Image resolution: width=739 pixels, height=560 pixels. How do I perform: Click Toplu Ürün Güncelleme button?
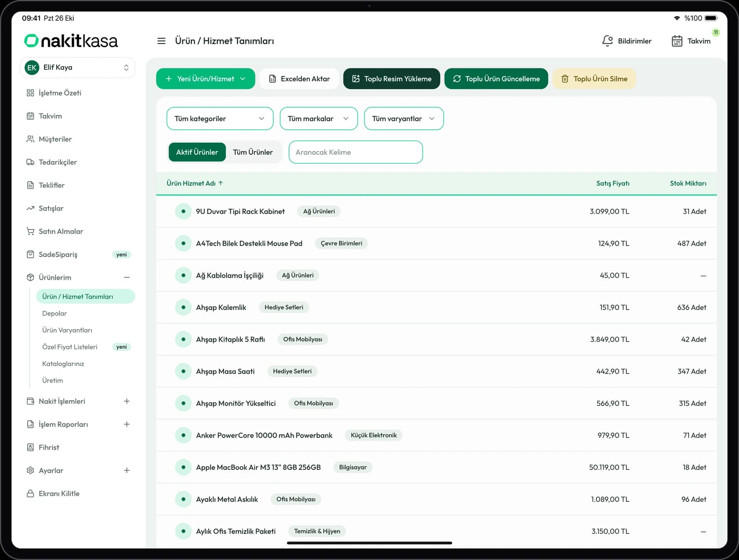pos(496,79)
